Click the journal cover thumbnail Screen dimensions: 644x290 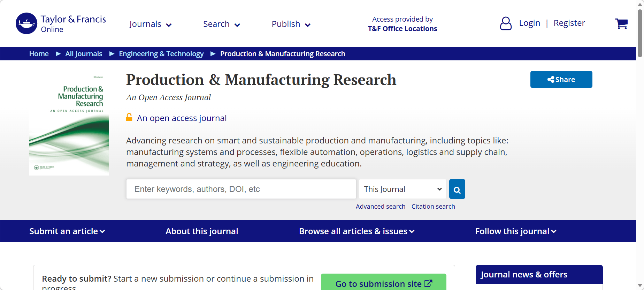(x=69, y=123)
